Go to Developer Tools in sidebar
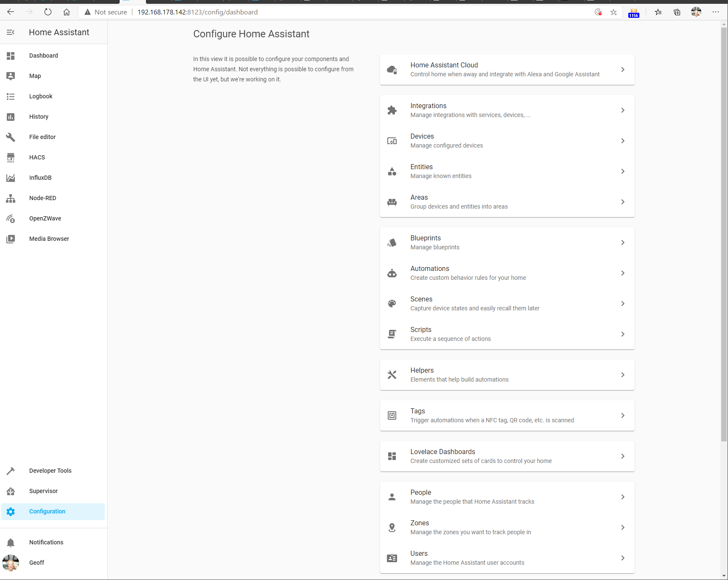This screenshot has width=728, height=580. [x=50, y=471]
